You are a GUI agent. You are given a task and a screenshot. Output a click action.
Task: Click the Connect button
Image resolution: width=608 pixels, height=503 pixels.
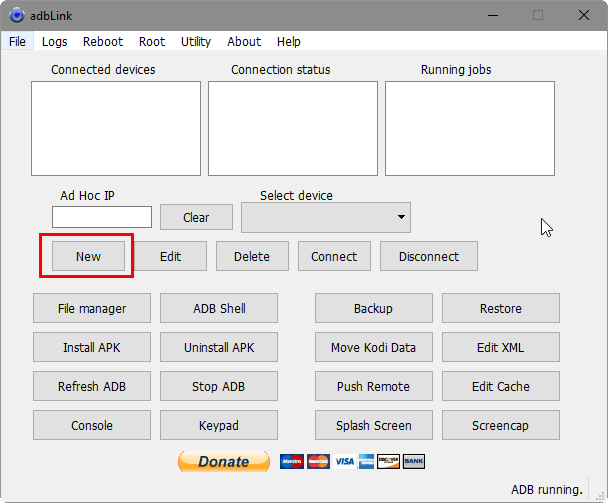pos(334,256)
